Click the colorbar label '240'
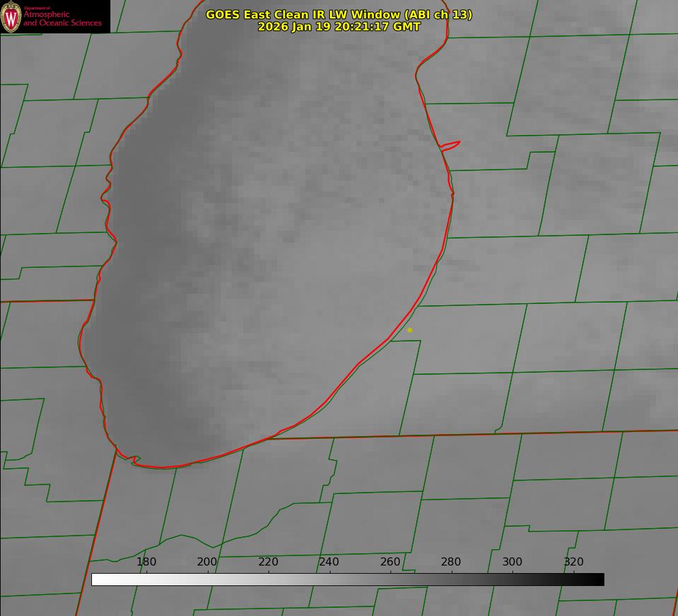 (x=329, y=561)
